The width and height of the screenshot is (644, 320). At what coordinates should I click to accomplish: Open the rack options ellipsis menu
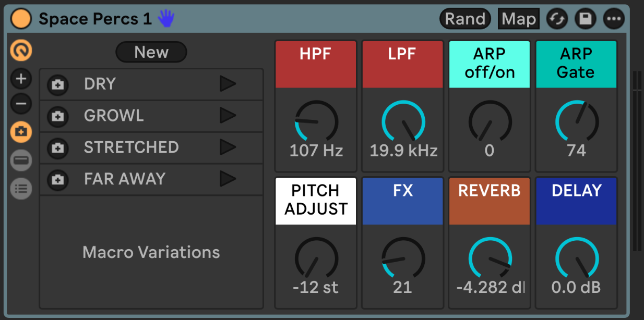point(614,18)
